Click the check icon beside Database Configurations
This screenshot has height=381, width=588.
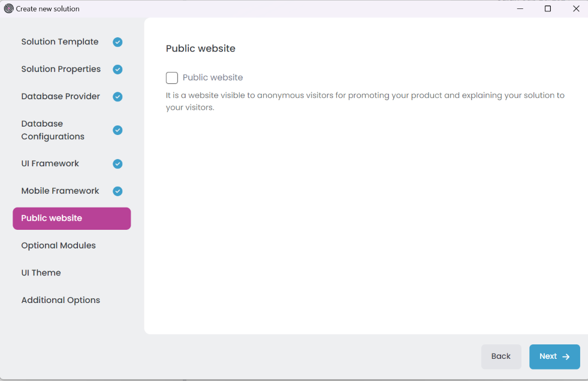click(117, 130)
